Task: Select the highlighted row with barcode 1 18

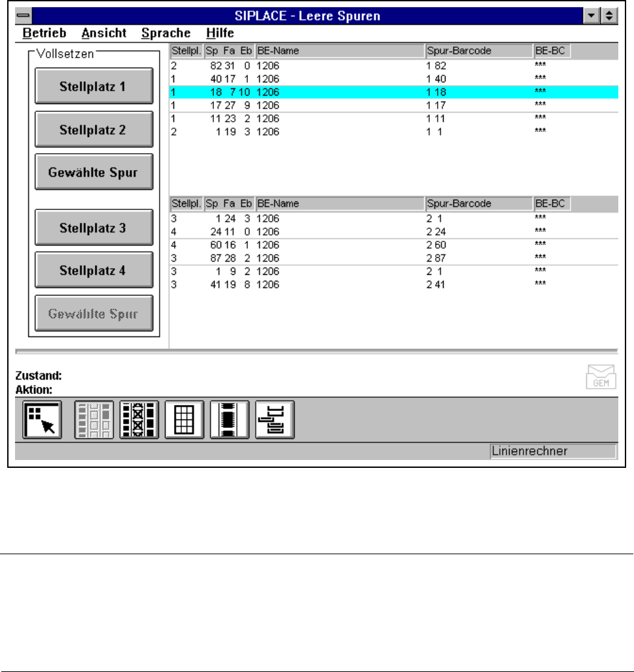Action: 393,92
